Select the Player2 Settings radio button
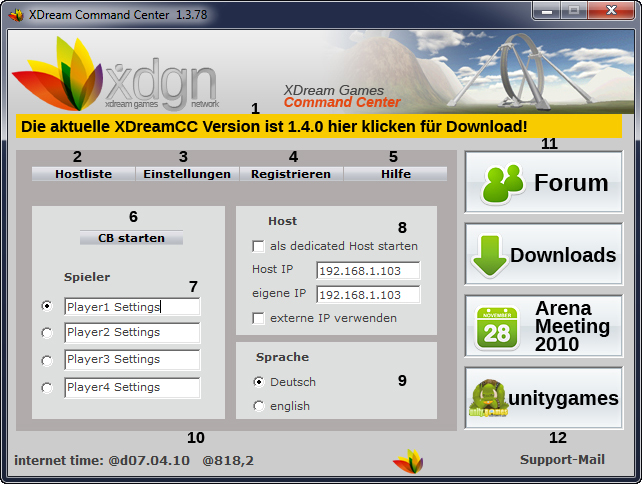The width and height of the screenshot is (642, 484). [x=47, y=333]
